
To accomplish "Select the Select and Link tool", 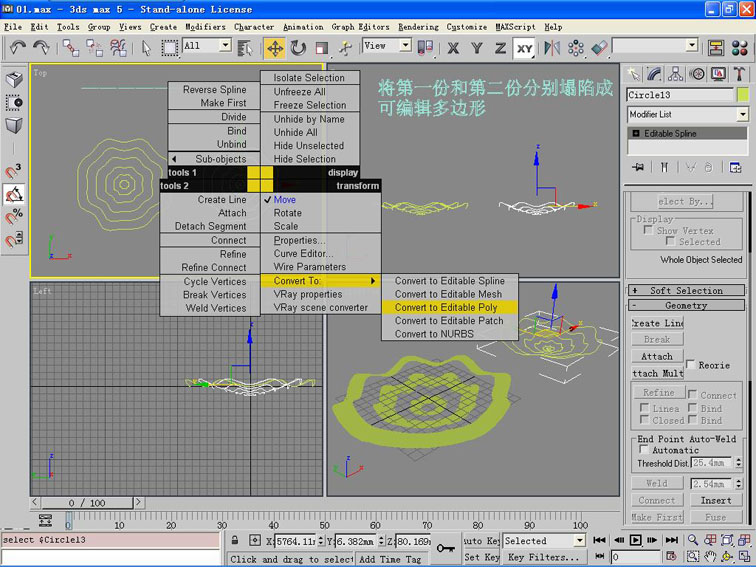I will [71, 48].
